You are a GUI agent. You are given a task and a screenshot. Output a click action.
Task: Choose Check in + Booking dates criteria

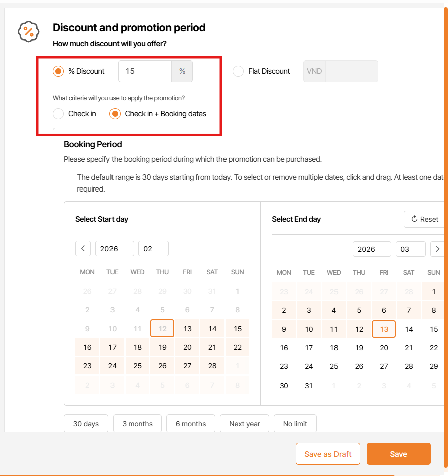tap(115, 114)
